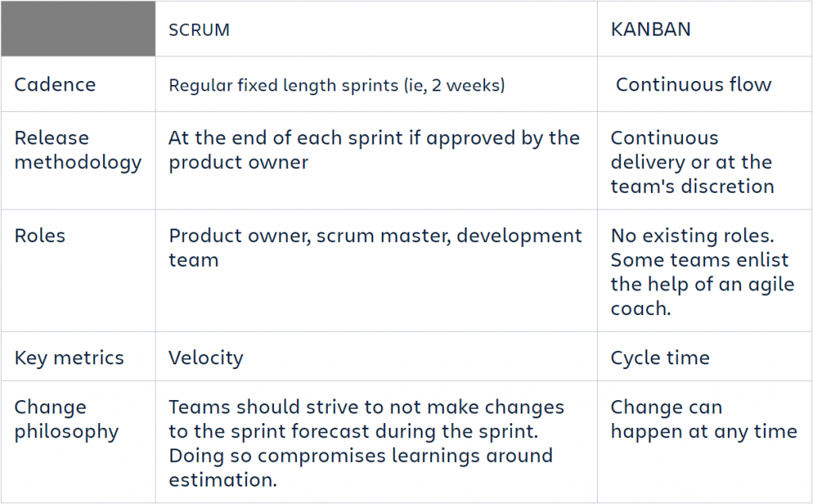Click the SCRUM column header

(x=199, y=29)
